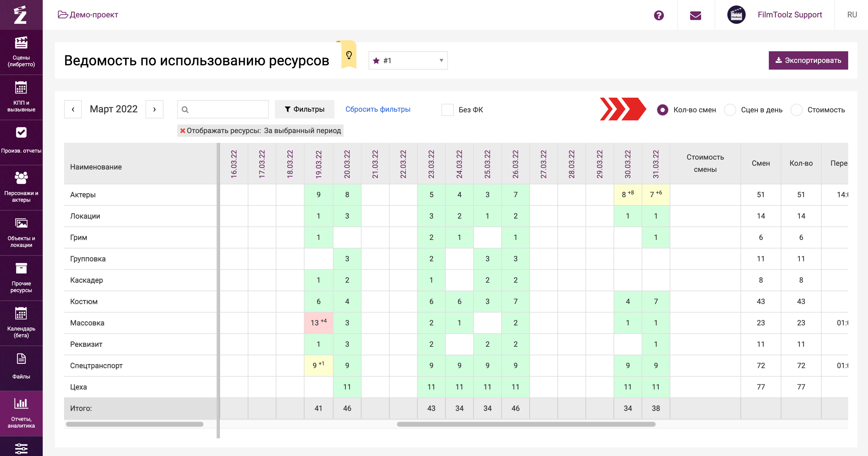
Task: Go to next month arrow
Action: 154,109
